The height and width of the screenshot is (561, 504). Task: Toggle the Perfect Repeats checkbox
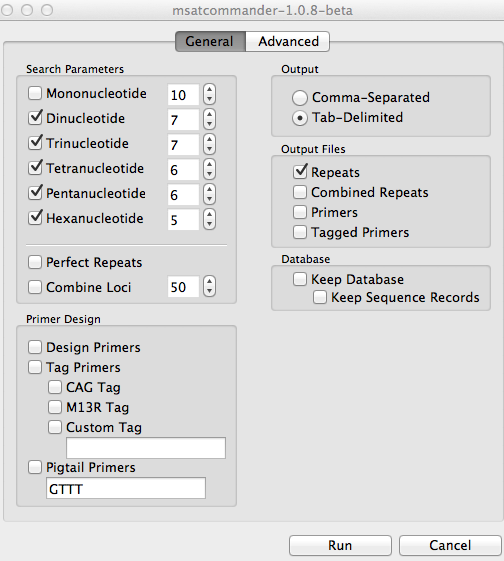[35, 262]
